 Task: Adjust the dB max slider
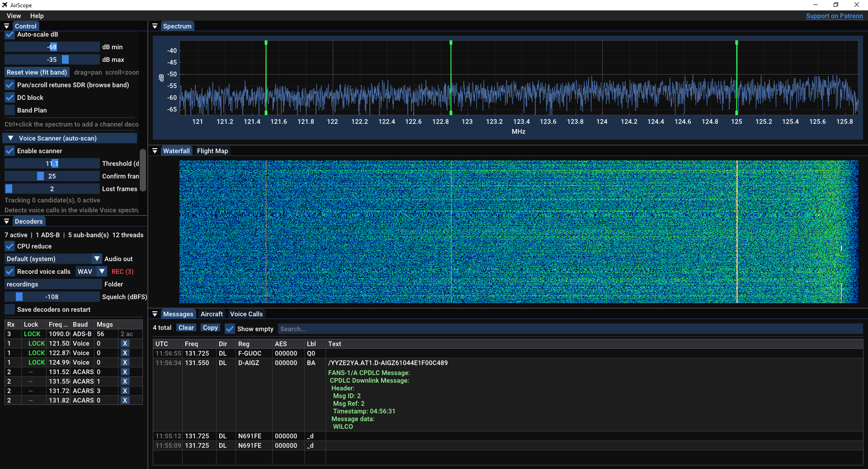click(52, 60)
